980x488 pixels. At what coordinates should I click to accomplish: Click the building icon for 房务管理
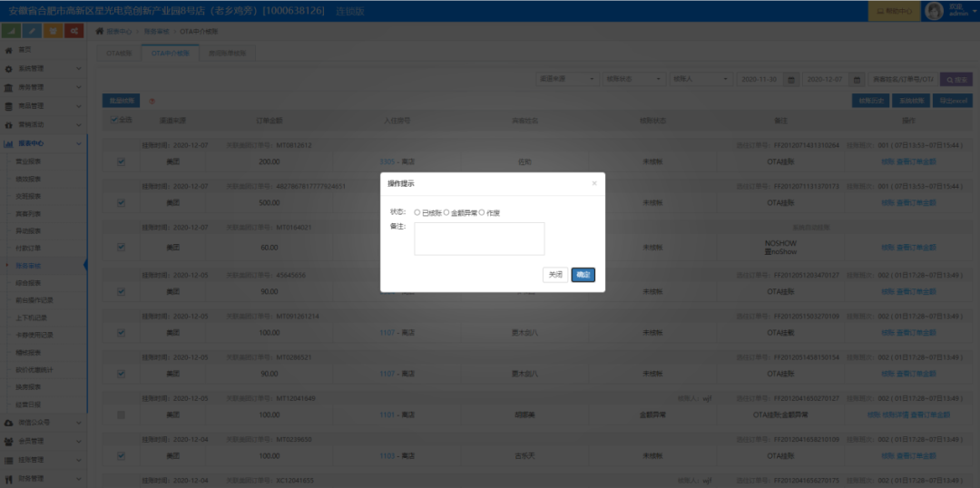click(8, 87)
